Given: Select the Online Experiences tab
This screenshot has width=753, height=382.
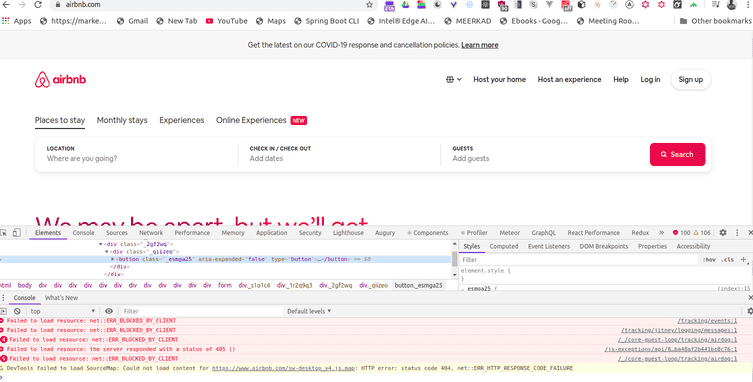Looking at the screenshot, I should pos(261,120).
